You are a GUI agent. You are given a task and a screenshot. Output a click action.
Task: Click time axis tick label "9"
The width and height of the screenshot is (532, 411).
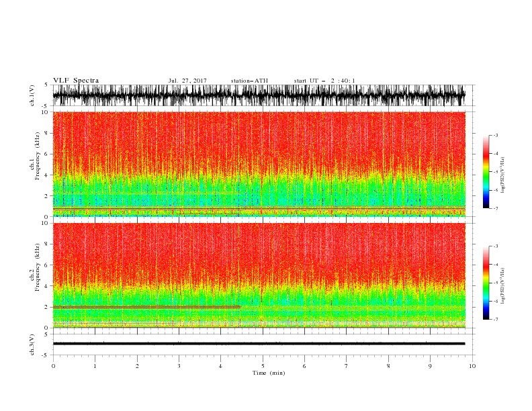pyautogui.click(x=430, y=366)
